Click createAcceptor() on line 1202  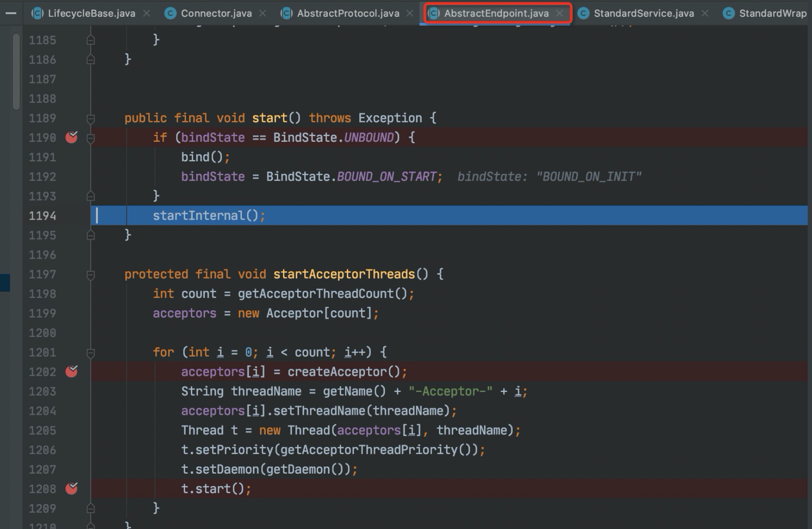click(344, 371)
